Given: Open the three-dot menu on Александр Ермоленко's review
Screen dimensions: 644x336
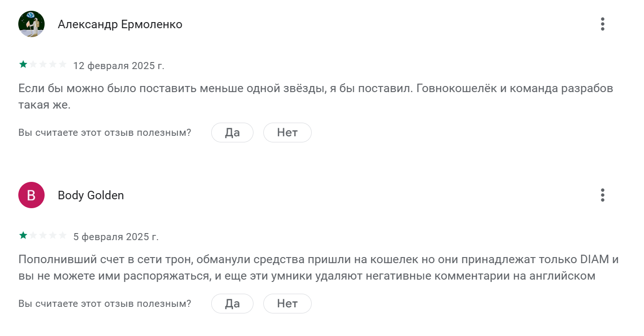Looking at the screenshot, I should [602, 24].
